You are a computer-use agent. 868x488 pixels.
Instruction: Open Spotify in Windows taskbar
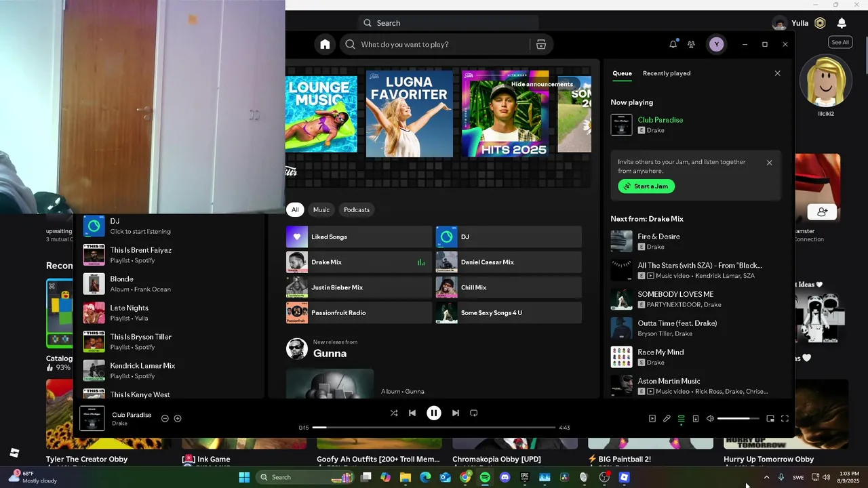(x=485, y=477)
